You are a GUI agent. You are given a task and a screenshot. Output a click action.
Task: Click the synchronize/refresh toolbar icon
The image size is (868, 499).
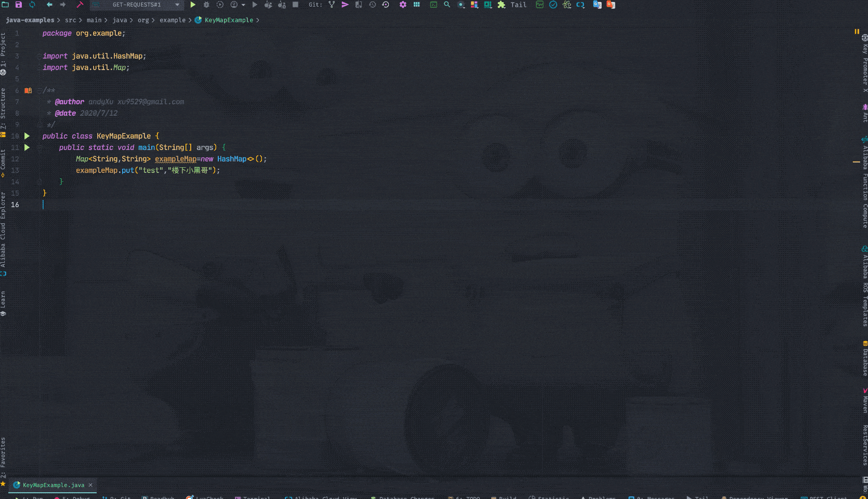click(x=32, y=5)
